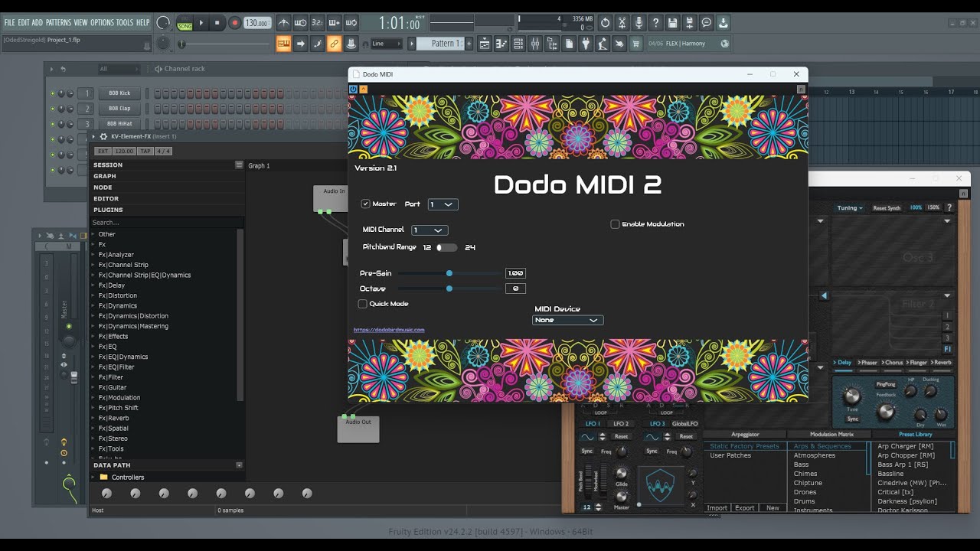Open the Element session hamburger menu

click(239, 165)
